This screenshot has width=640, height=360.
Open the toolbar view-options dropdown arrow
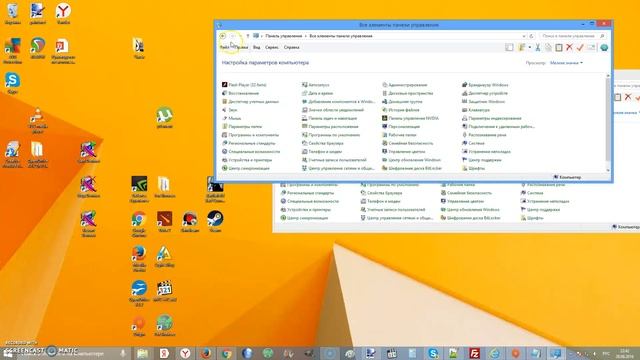point(529,48)
